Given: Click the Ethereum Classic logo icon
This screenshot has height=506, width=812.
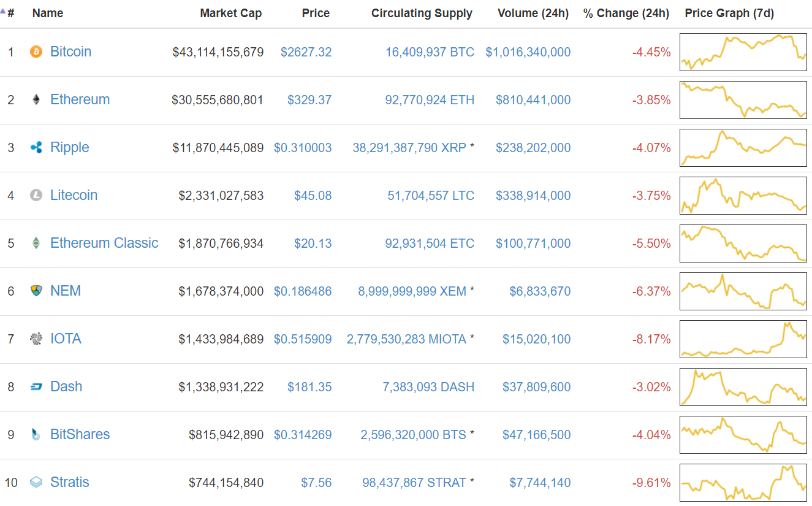Looking at the screenshot, I should coord(36,243).
